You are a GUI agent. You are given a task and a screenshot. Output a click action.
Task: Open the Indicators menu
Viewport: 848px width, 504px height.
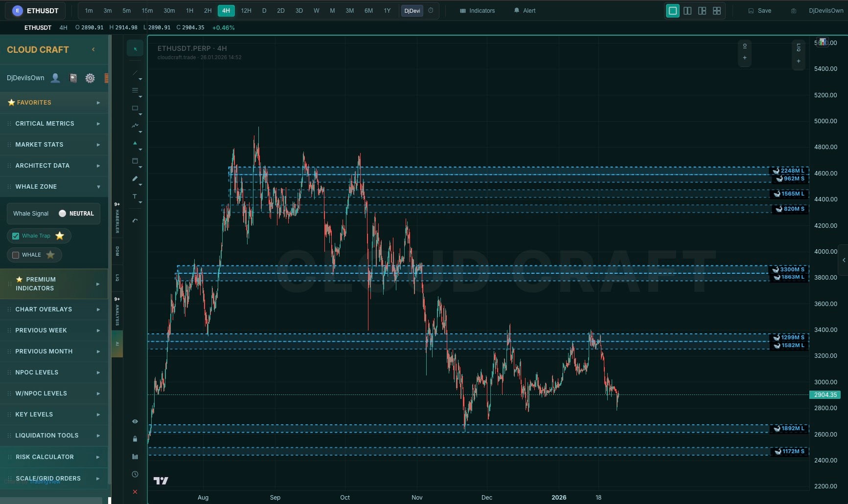tap(477, 11)
